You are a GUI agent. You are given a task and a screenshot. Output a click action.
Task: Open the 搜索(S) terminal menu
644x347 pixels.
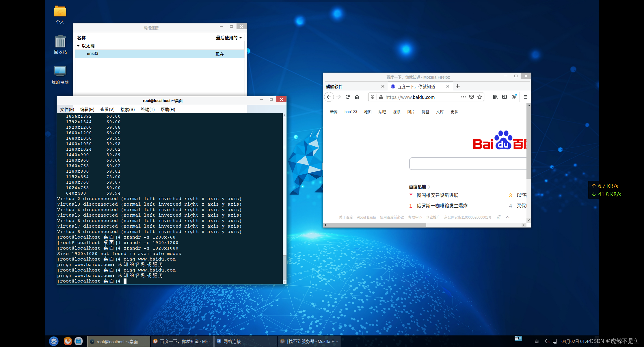click(128, 109)
